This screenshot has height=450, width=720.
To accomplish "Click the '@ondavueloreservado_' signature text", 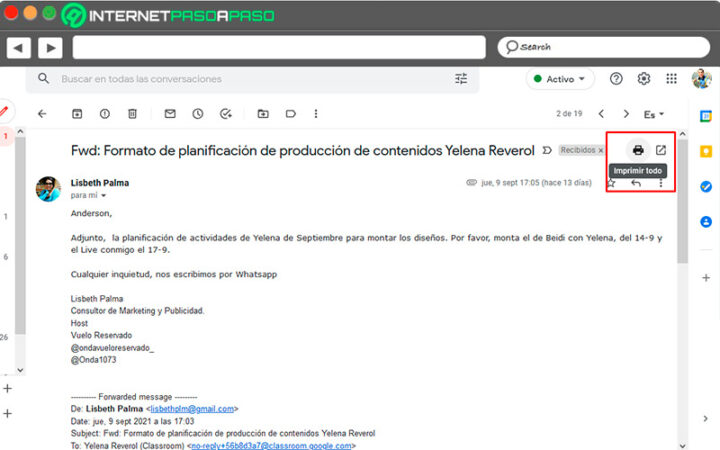I will pos(112,348).
